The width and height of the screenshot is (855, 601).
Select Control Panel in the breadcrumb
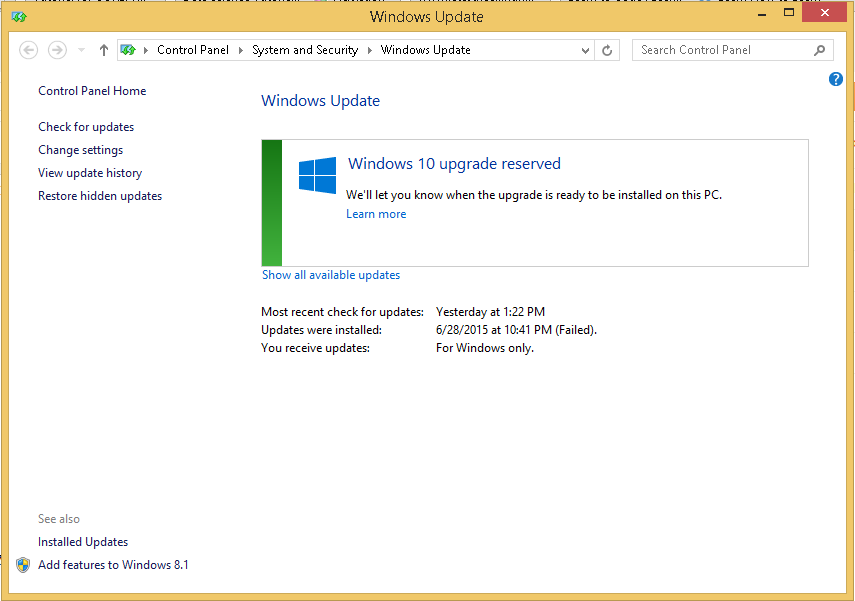(x=193, y=50)
